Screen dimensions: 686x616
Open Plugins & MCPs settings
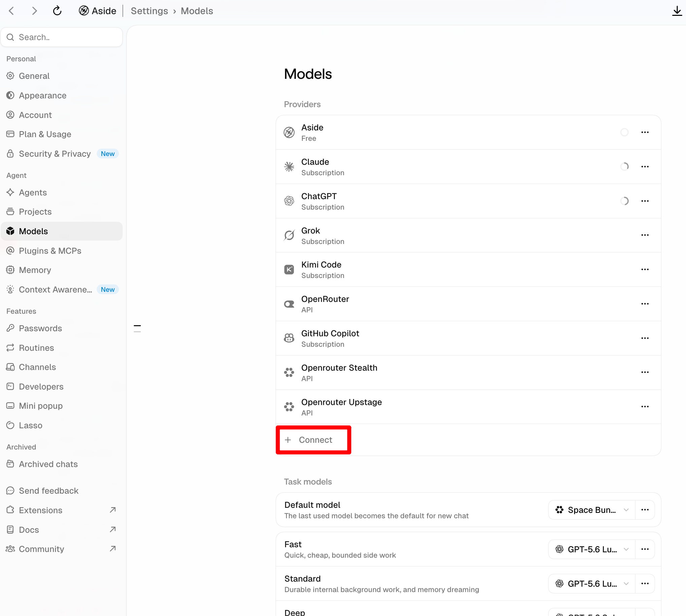pos(62,251)
